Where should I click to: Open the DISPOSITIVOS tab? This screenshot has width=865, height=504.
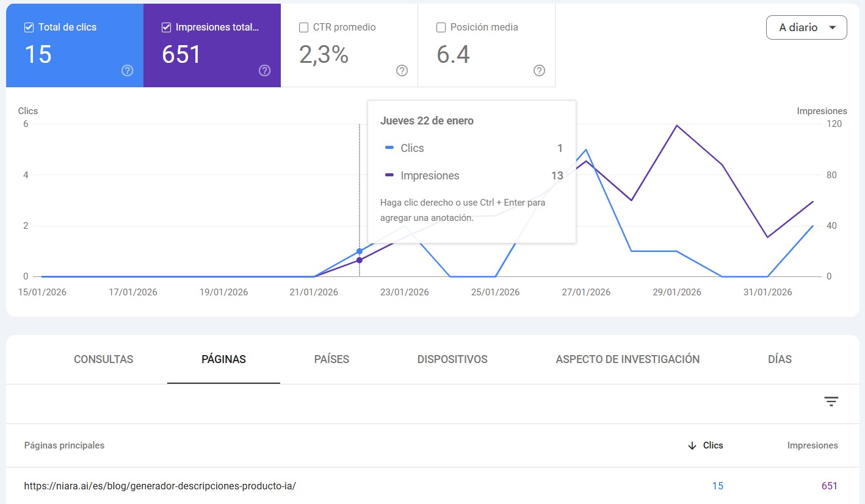[452, 359]
